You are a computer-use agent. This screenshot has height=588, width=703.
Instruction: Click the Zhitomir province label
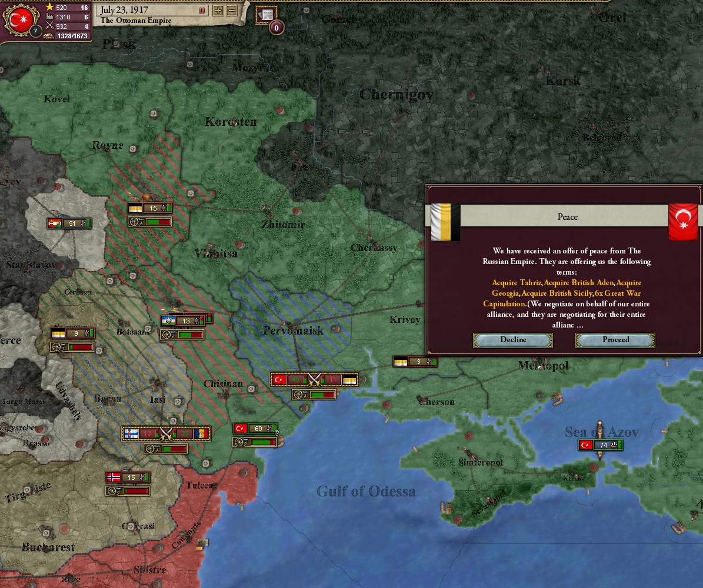point(284,224)
